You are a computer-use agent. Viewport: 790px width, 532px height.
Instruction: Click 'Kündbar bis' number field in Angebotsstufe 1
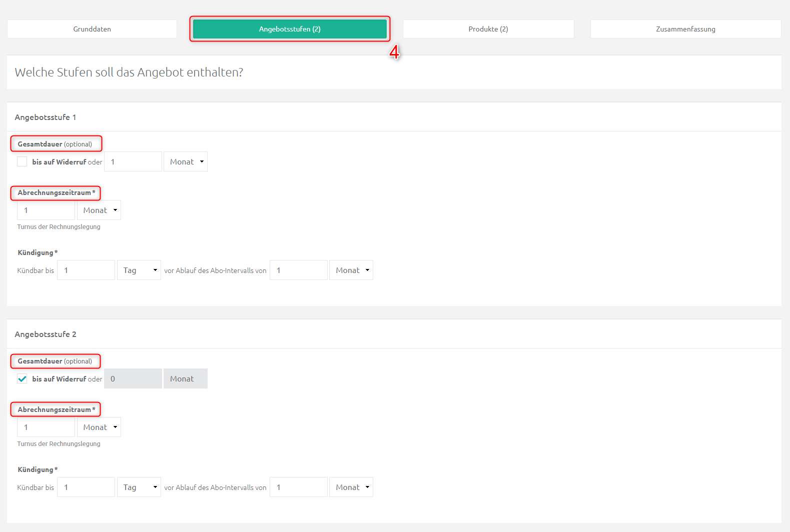[x=86, y=270]
